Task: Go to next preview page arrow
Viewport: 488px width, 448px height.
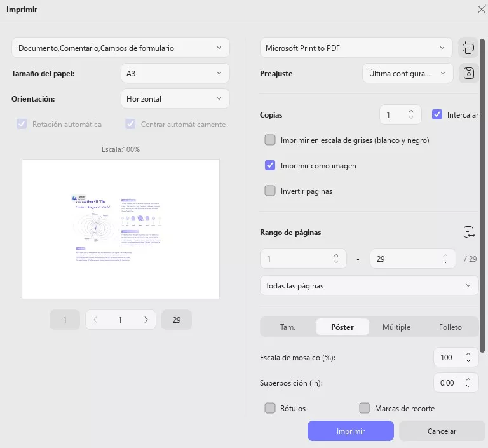Action: pyautogui.click(x=146, y=320)
